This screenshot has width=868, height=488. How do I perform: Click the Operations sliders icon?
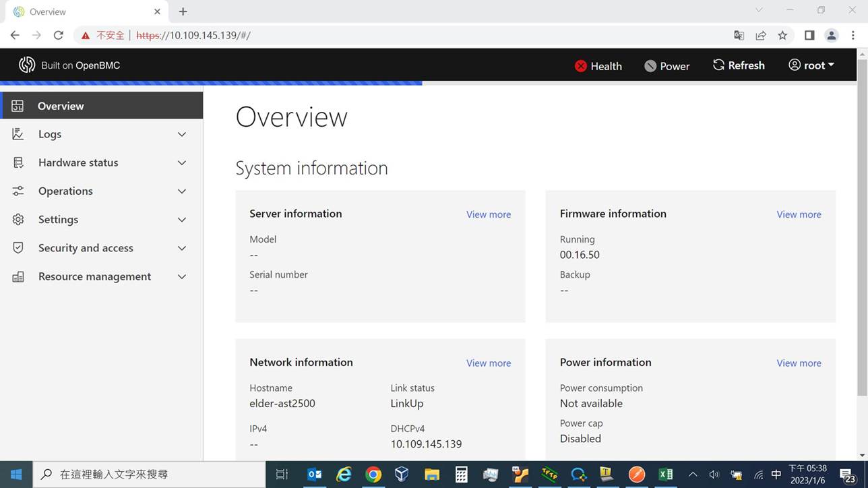[18, 191]
